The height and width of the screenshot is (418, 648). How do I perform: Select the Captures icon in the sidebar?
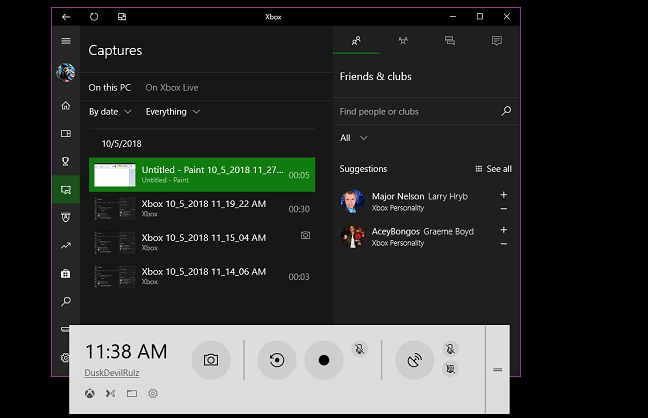[x=66, y=190]
